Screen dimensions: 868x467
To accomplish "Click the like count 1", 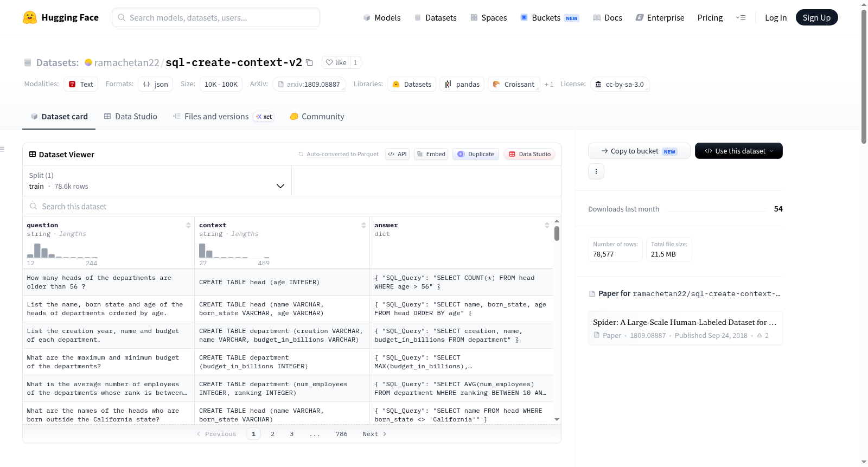I will (355, 62).
